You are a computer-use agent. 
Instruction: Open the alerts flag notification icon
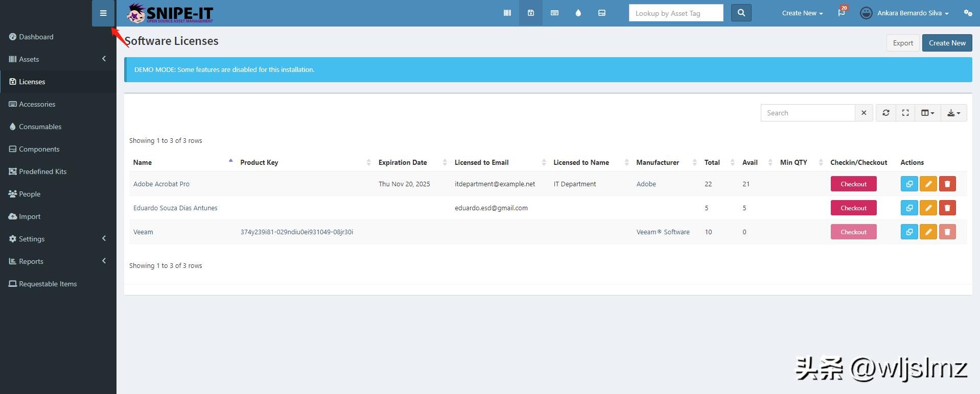841,13
